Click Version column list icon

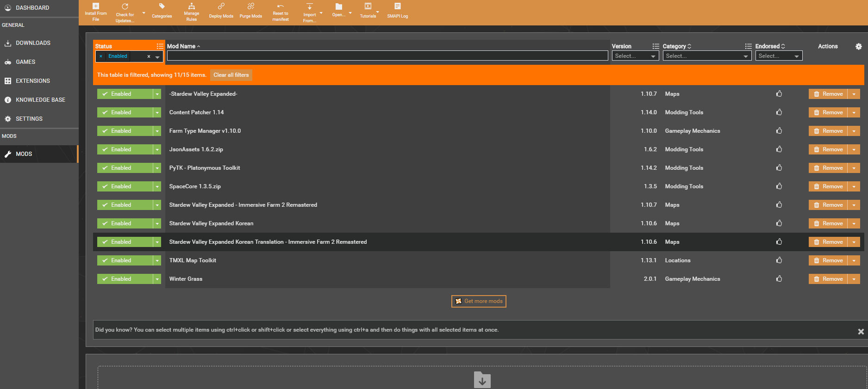point(656,46)
